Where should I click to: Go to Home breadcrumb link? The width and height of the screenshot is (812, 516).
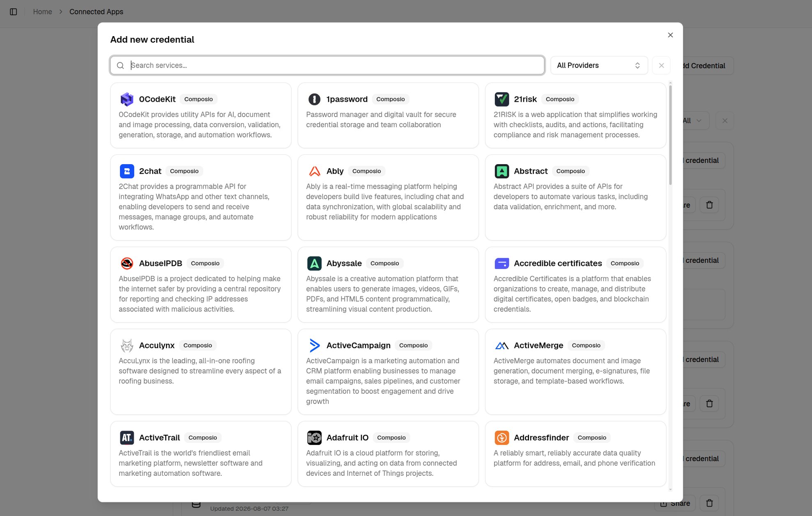[42, 12]
